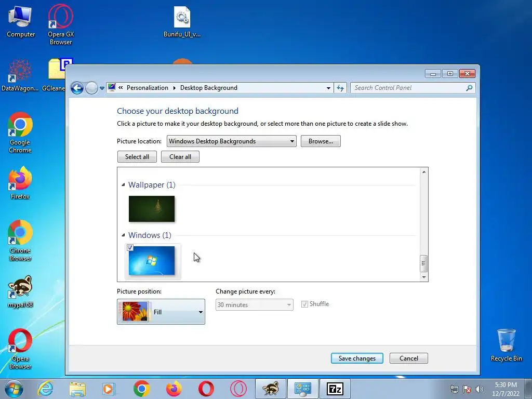The width and height of the screenshot is (532, 399).
Task: Open the Recycle Bin
Action: 506,345
